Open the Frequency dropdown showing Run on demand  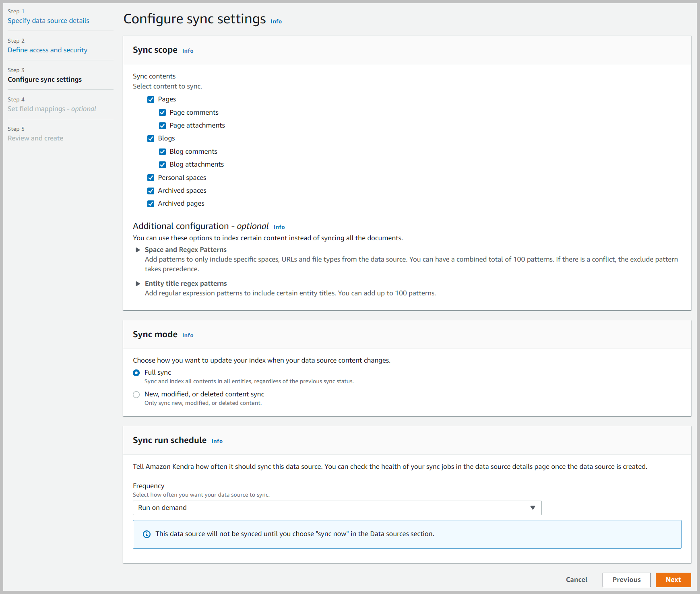(337, 507)
